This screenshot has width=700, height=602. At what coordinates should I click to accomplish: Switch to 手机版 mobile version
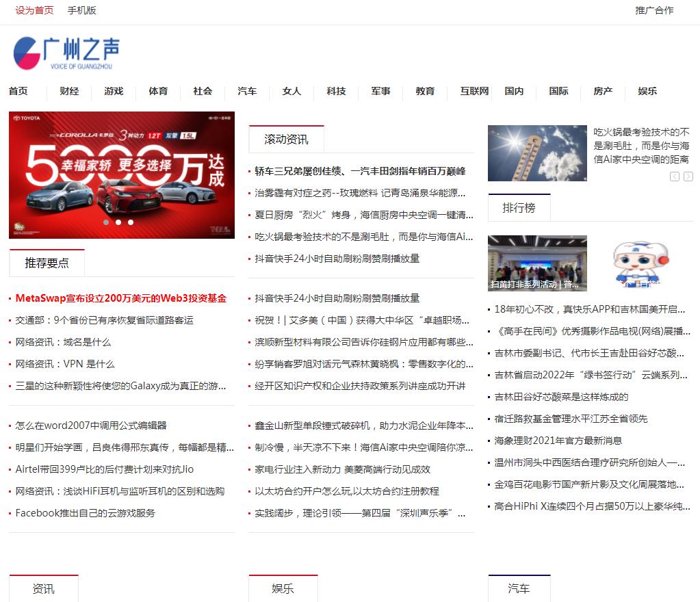tap(81, 10)
